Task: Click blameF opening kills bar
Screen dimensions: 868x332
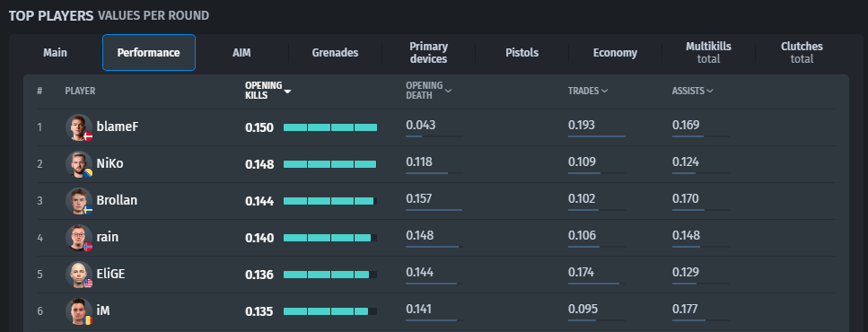Action: (x=330, y=127)
